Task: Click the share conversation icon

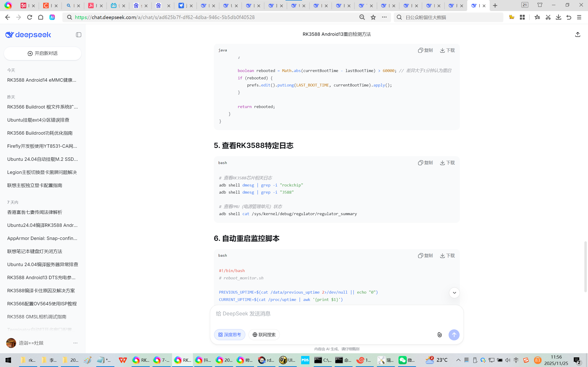Action: point(578,34)
